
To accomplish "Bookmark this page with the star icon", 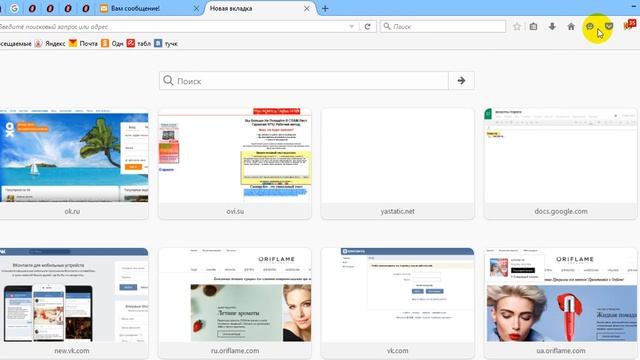I will tap(517, 27).
